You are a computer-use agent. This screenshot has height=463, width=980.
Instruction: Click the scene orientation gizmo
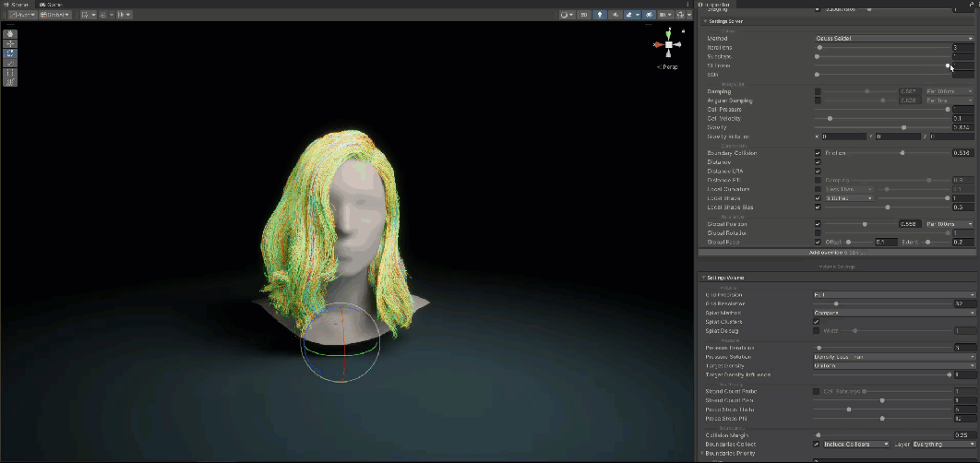(x=667, y=44)
